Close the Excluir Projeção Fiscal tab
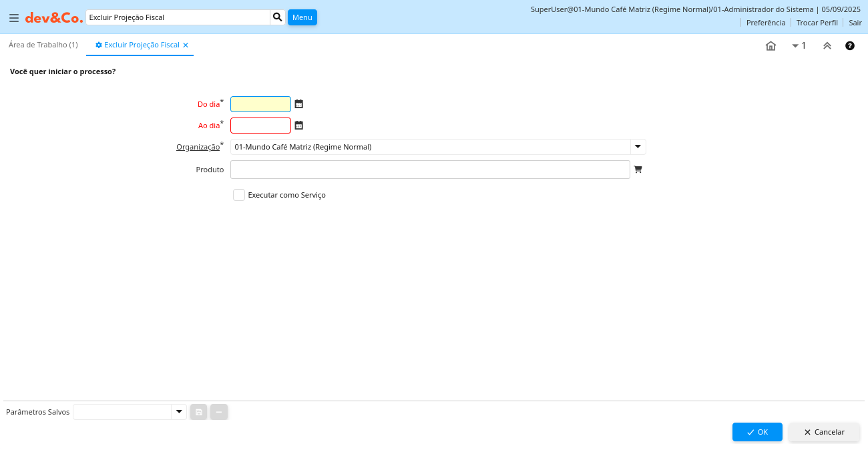Screen dimensions: 868x450 pyautogui.click(x=186, y=45)
